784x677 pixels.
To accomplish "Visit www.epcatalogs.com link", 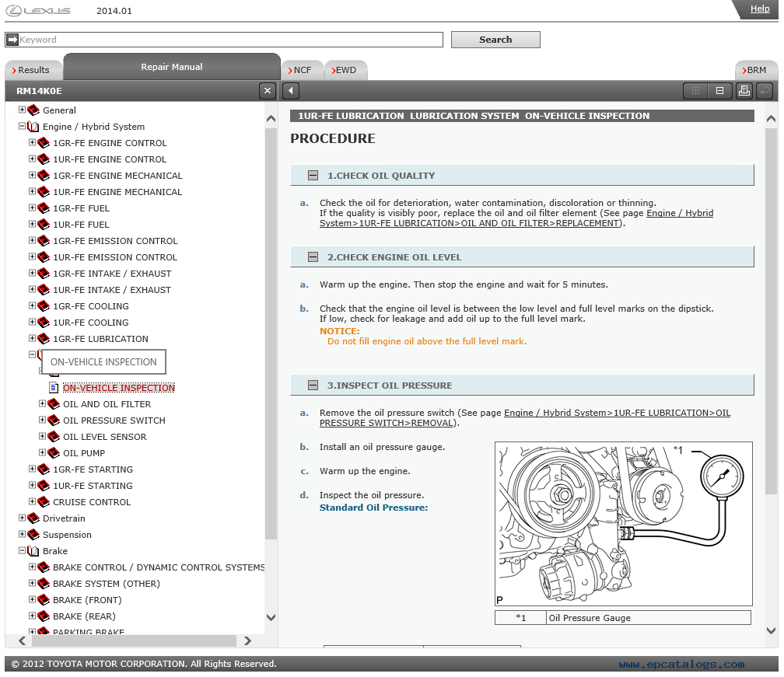I will click(681, 664).
